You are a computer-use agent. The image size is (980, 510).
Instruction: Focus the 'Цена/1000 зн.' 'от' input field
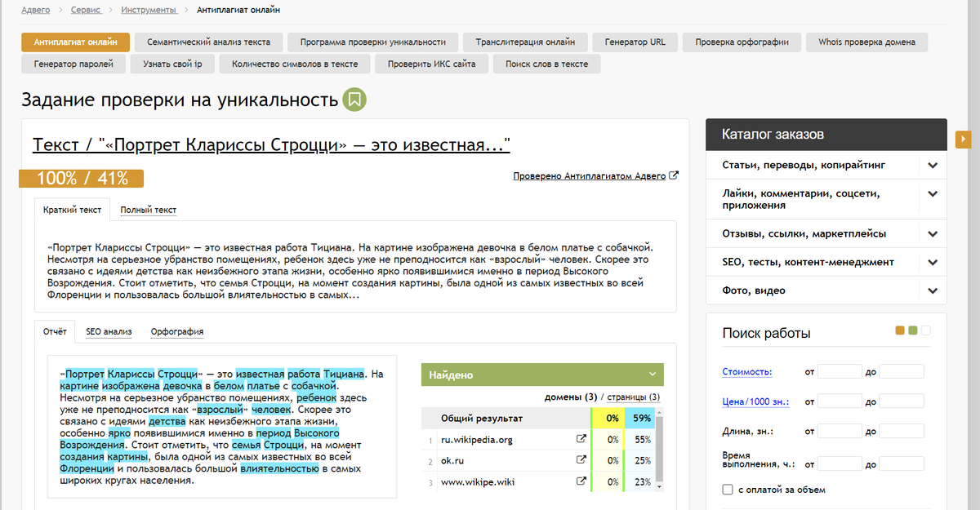840,401
